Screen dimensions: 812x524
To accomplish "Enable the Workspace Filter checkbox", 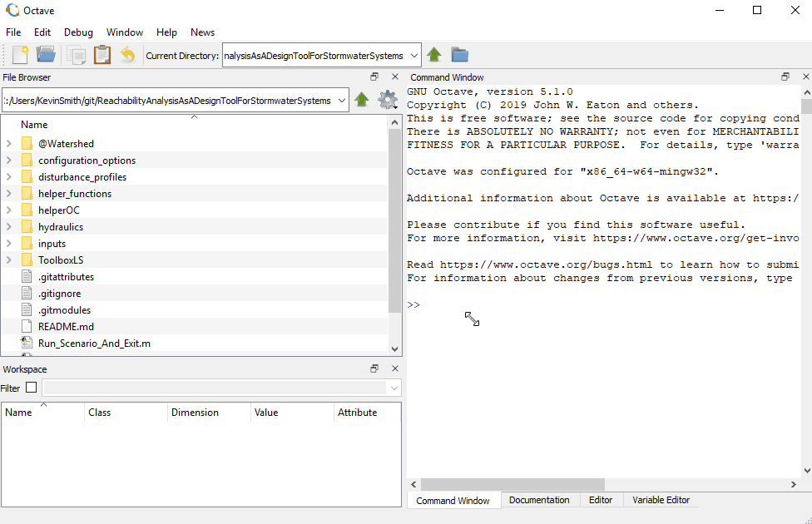I will (x=31, y=388).
